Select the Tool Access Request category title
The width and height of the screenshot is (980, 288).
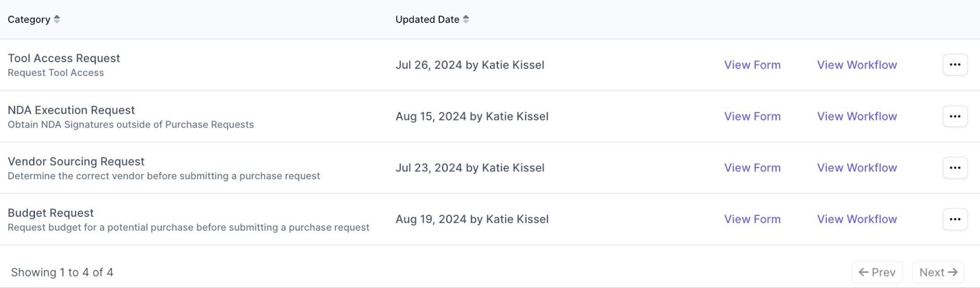pos(64,58)
